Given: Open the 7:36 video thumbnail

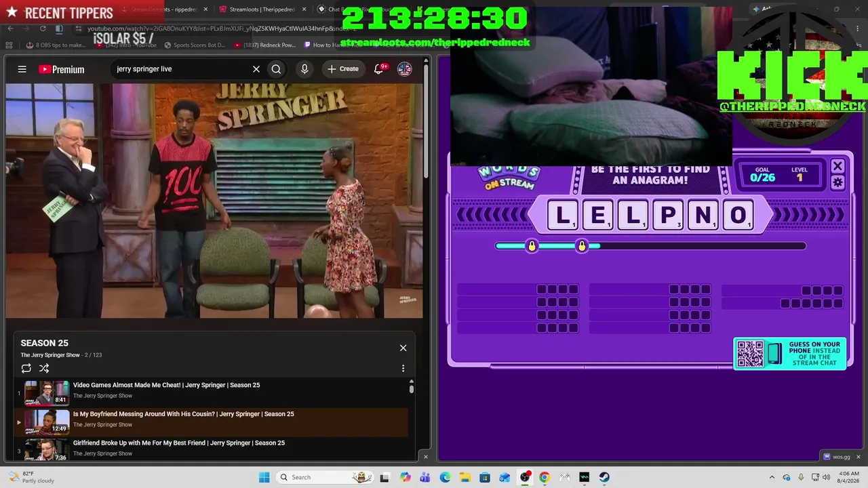Looking at the screenshot, I should click(x=47, y=450).
